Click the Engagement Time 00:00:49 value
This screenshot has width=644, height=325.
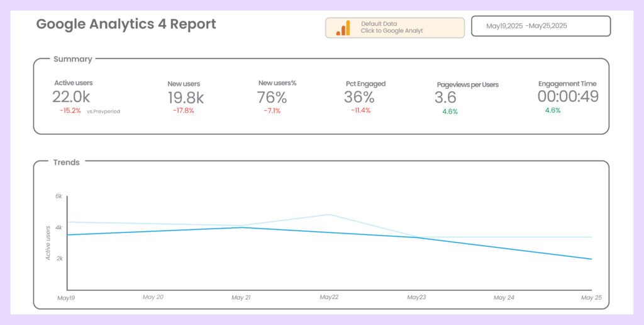(x=568, y=96)
